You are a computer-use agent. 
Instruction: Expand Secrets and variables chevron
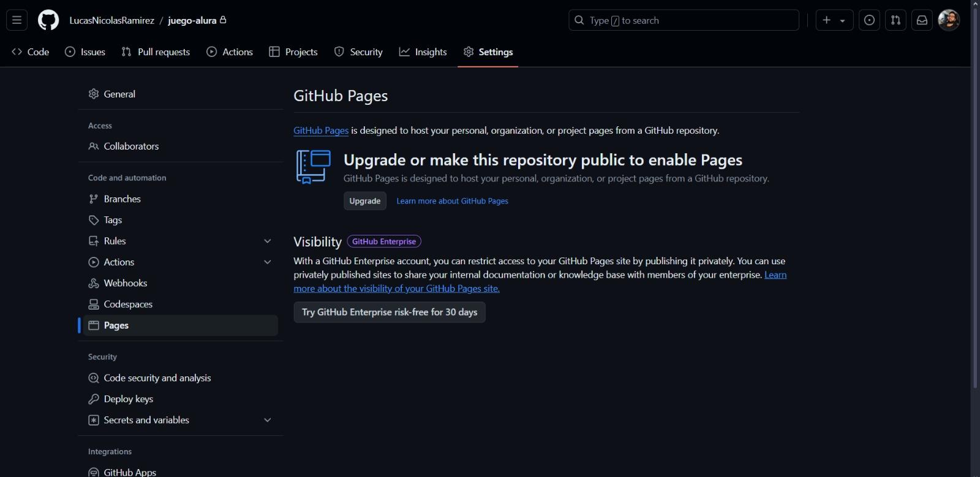268,420
